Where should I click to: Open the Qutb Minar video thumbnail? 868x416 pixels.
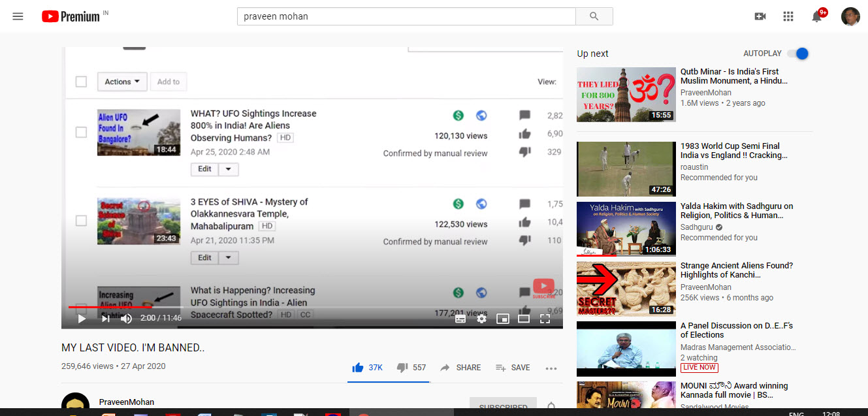tap(626, 95)
